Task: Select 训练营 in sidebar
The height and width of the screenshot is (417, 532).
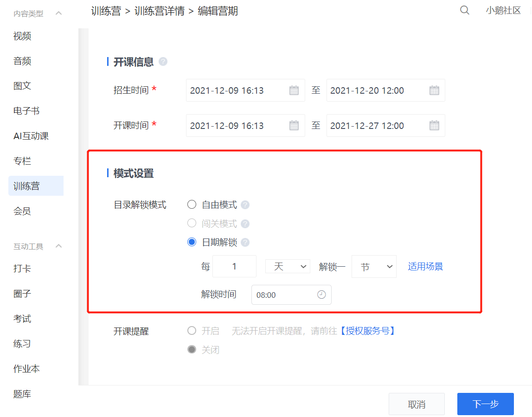Action: click(36, 186)
